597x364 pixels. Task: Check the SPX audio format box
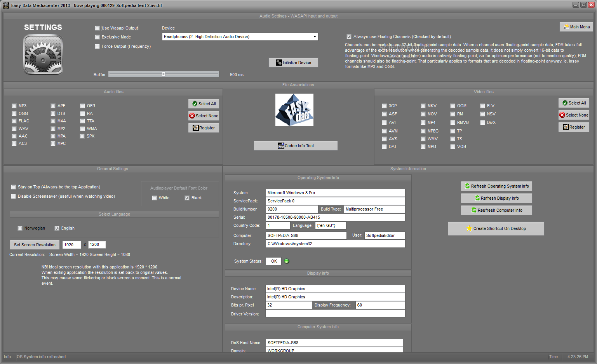pyautogui.click(x=82, y=136)
